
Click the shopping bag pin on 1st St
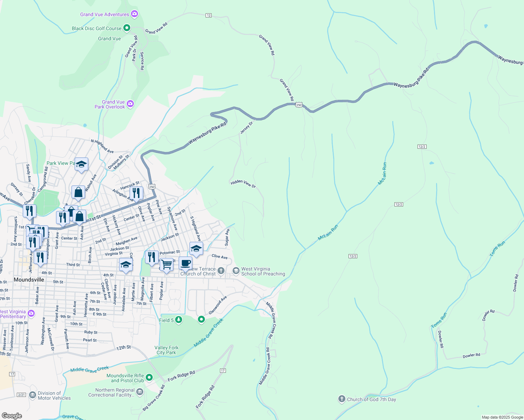(x=80, y=217)
